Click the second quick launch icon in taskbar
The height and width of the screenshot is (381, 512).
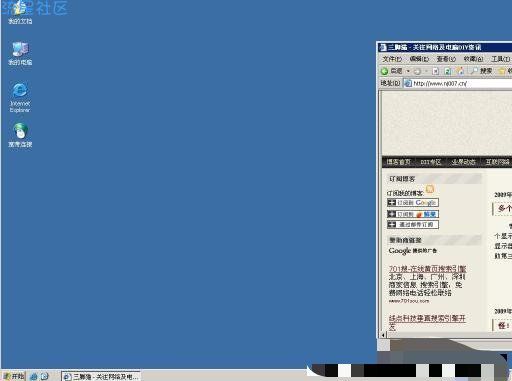click(x=45, y=376)
